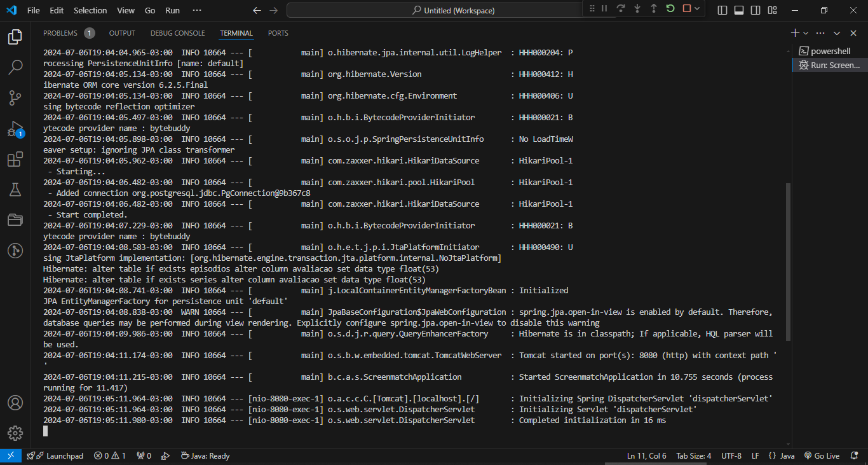Grab the debug toolbar drag handle
Image resolution: width=868 pixels, height=465 pixels.
point(592,8)
